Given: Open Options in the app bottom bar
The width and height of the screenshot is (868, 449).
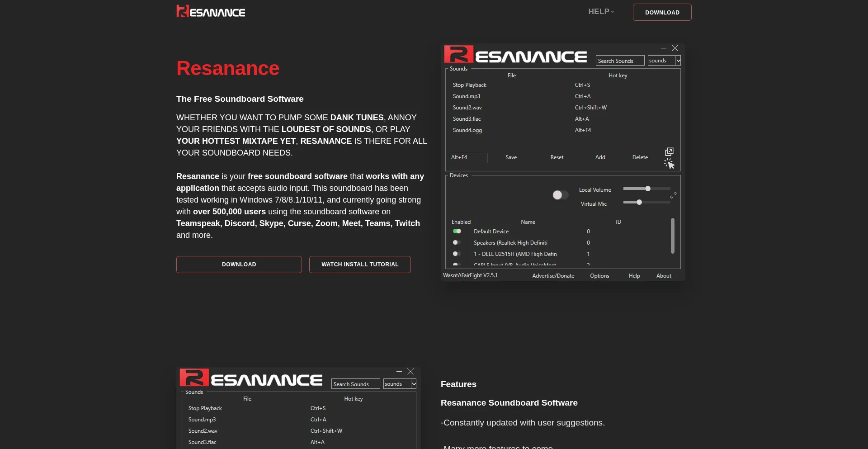Looking at the screenshot, I should (599, 276).
